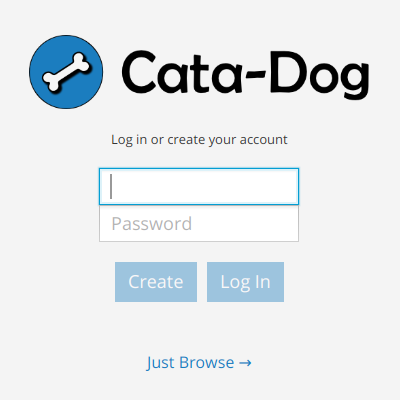Click the arrow after Just Browse
This screenshot has width=400, height=400.
(x=245, y=363)
